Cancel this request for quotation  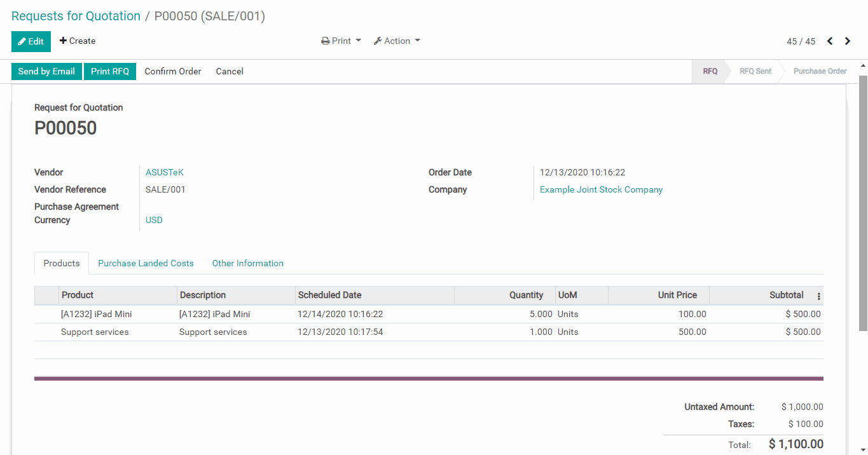[x=230, y=72]
